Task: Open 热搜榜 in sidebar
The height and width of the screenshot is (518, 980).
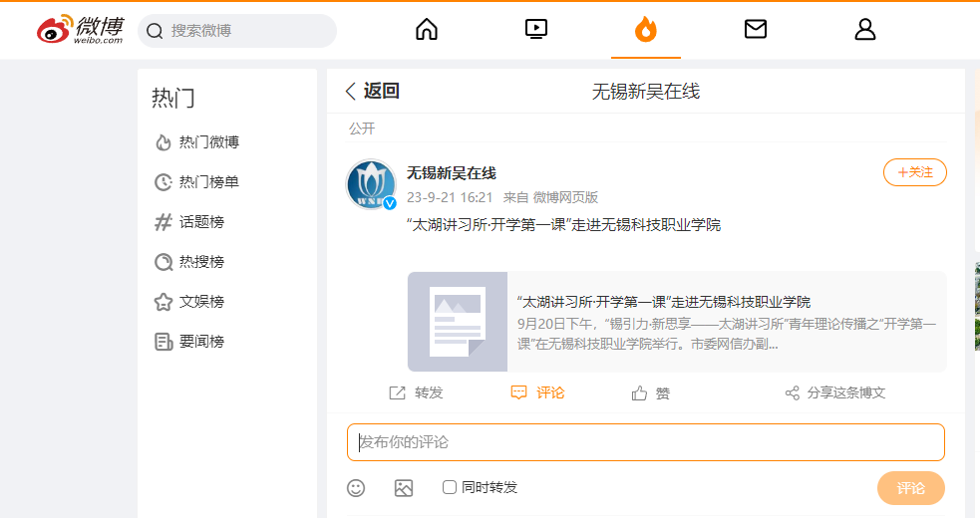Action: pos(189,262)
